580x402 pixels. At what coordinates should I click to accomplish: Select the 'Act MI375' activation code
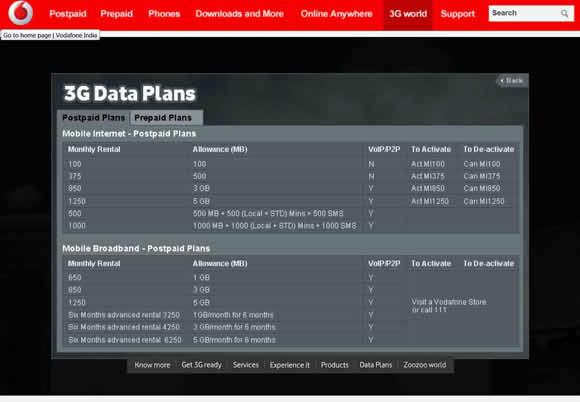[428, 176]
